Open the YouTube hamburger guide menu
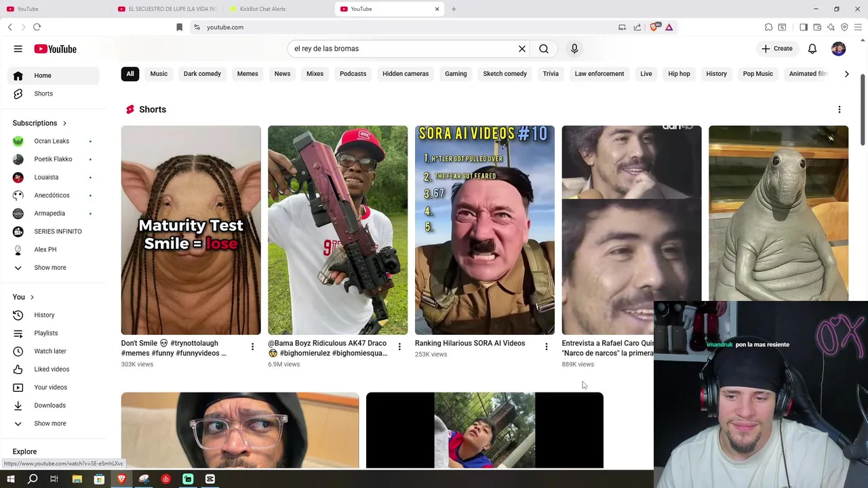The image size is (868, 488). [18, 49]
